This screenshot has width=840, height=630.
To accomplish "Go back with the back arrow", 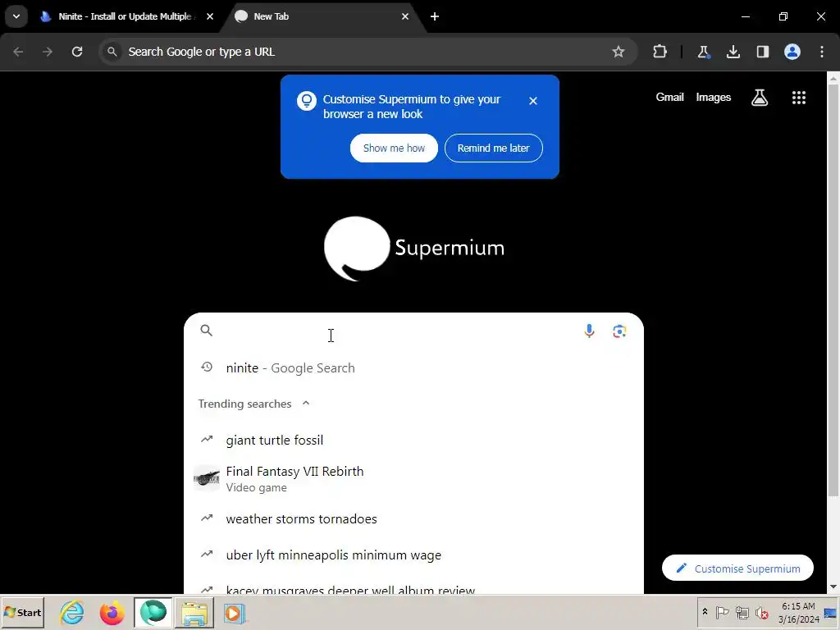I will pyautogui.click(x=18, y=52).
